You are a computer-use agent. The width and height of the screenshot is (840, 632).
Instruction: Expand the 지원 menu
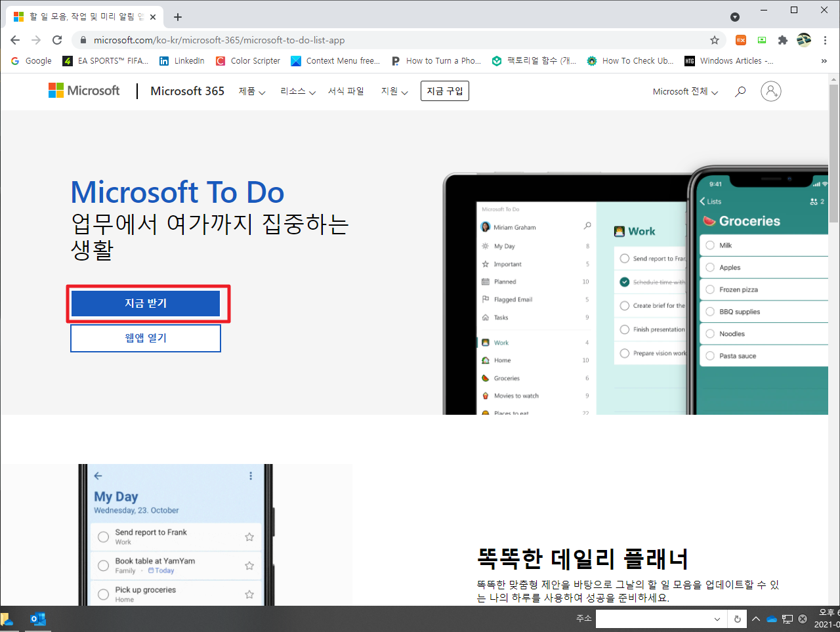coord(394,91)
